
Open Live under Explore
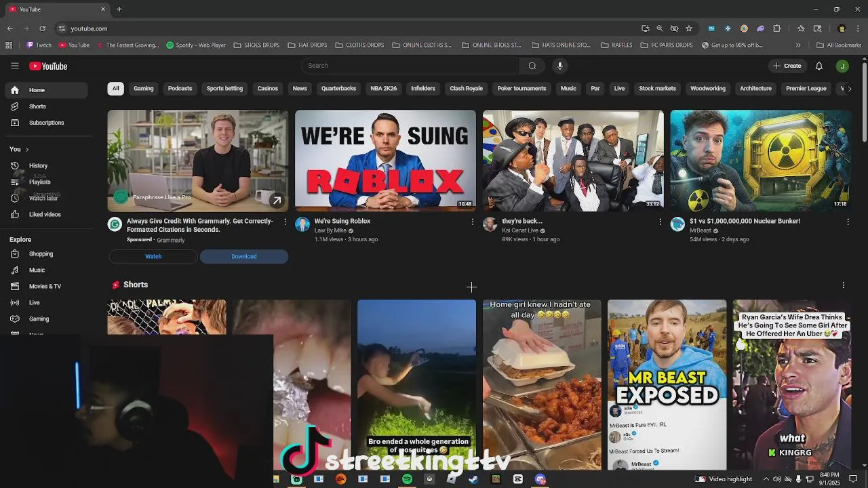click(x=47, y=302)
